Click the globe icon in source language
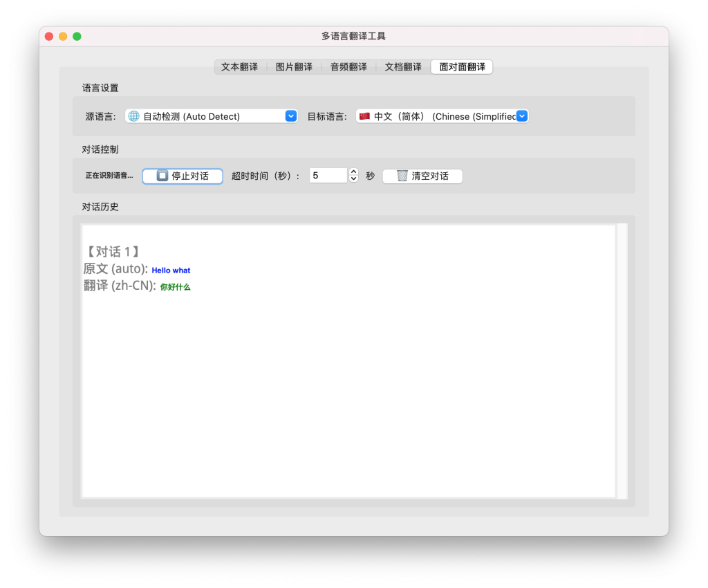The height and width of the screenshot is (588, 708). point(134,116)
